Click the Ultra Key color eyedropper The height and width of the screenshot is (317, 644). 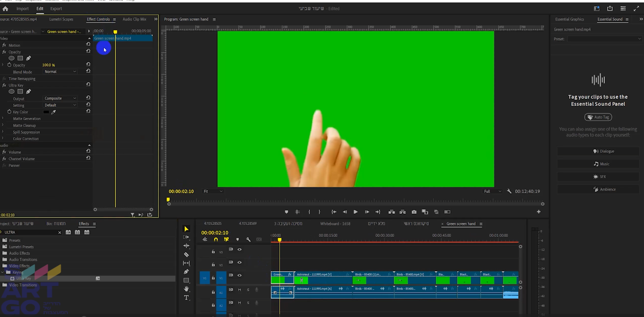[54, 112]
